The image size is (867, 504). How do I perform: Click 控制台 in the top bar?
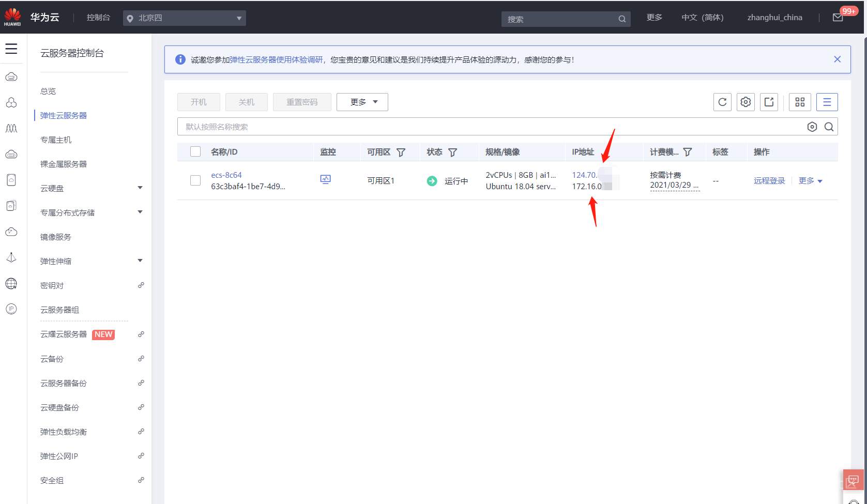pos(98,18)
